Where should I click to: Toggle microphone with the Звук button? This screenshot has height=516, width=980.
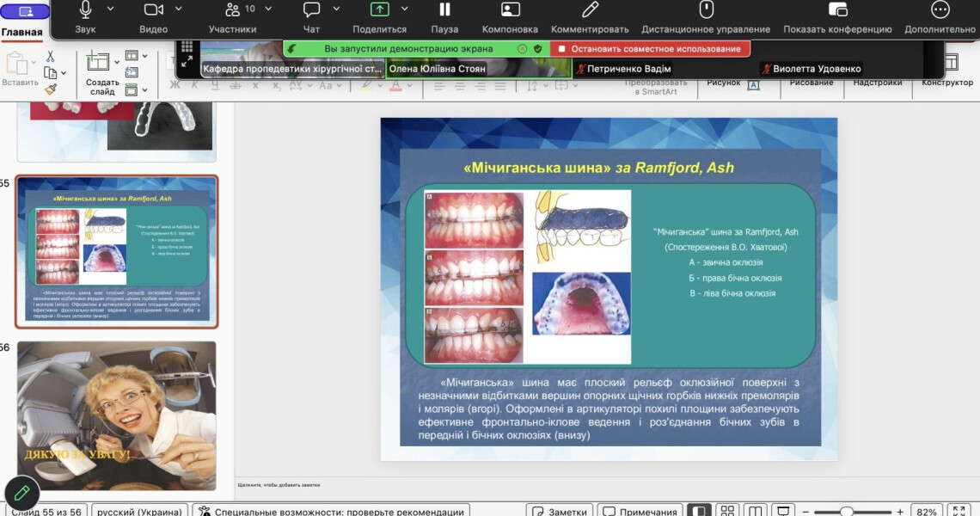[85, 10]
